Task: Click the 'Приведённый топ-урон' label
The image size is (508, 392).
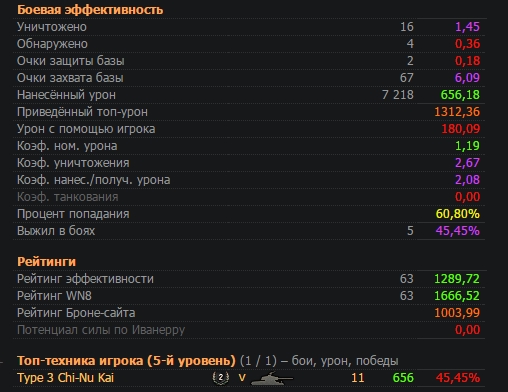Action: pyautogui.click(x=82, y=112)
